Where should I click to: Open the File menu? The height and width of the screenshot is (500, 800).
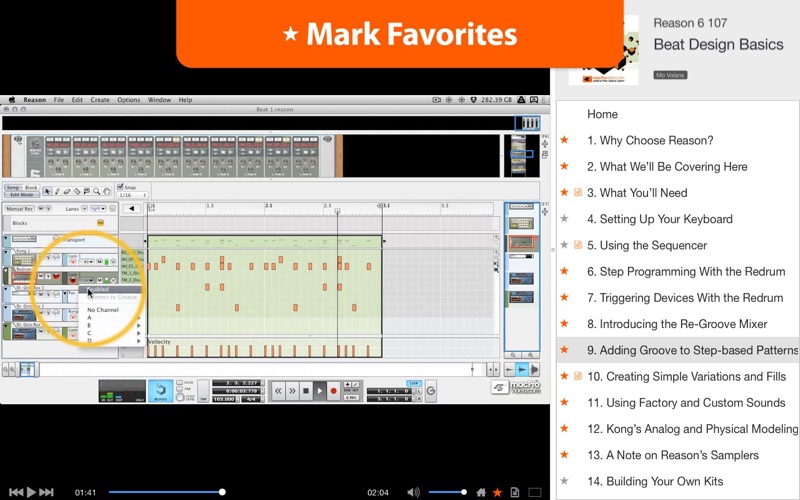pos(59,99)
